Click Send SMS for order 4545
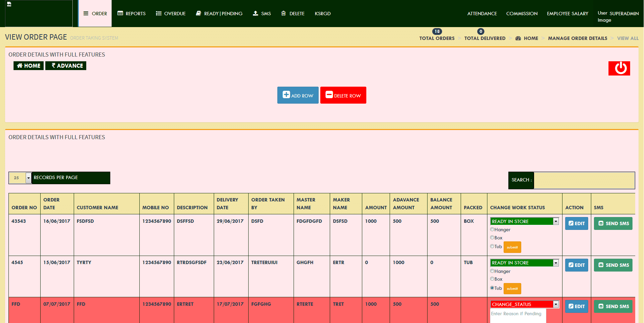 [613, 265]
